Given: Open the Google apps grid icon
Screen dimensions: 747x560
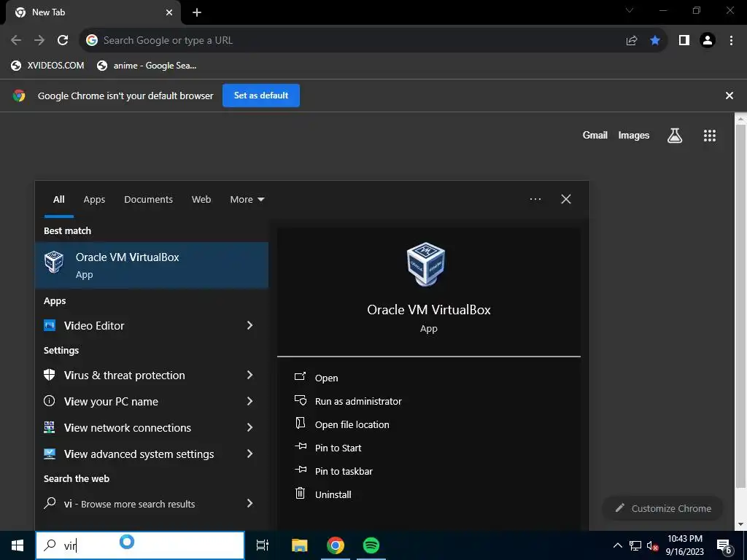Looking at the screenshot, I should tap(710, 136).
